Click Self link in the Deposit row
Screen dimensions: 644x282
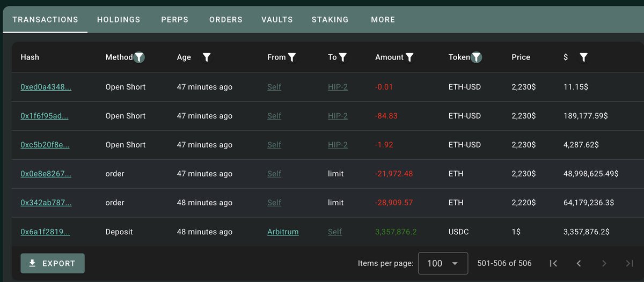click(x=335, y=232)
